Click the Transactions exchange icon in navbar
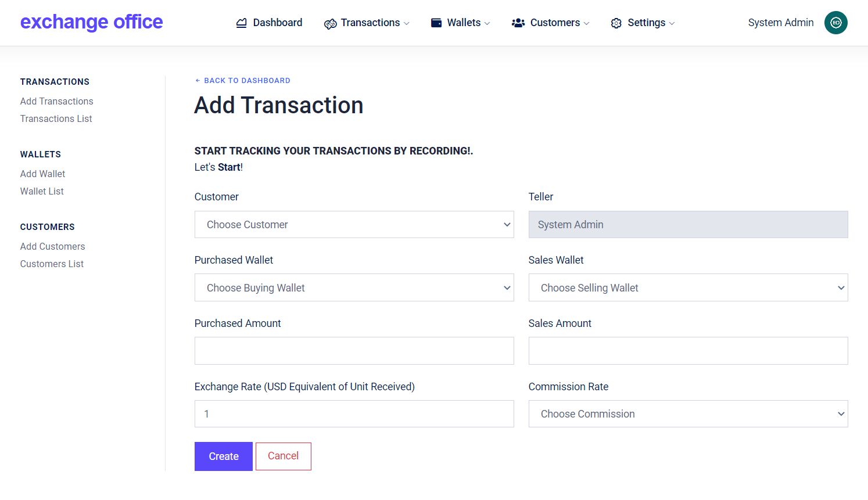868x500 pixels. [x=330, y=24]
